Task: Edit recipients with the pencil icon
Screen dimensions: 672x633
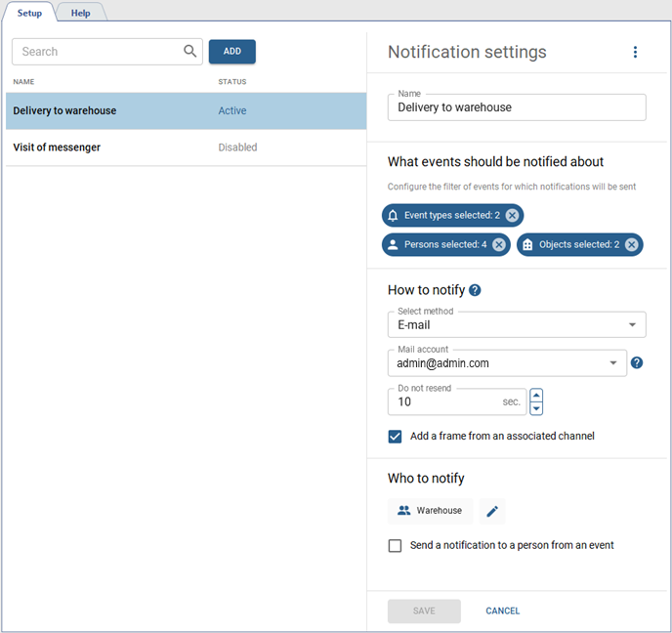Action: [492, 511]
